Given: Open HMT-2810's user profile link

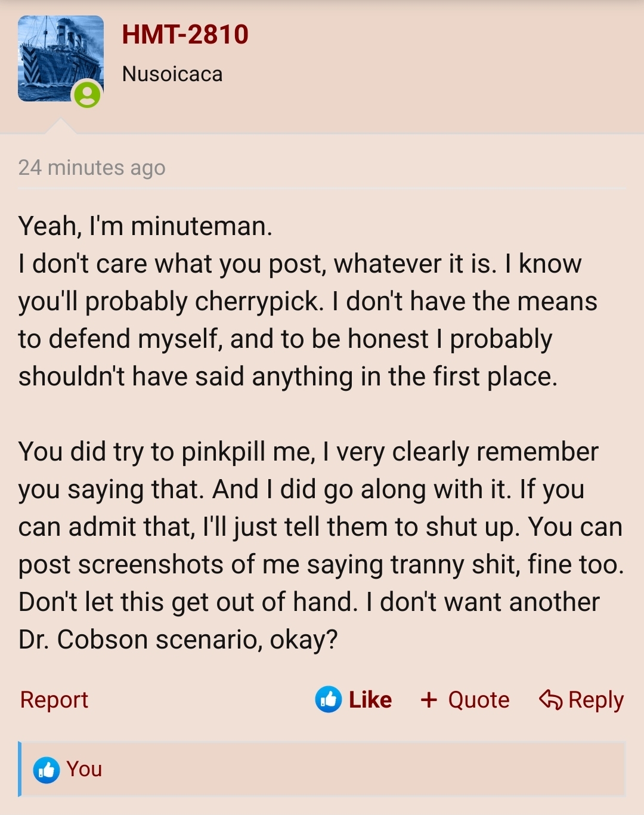Looking at the screenshot, I should pyautogui.click(x=185, y=35).
